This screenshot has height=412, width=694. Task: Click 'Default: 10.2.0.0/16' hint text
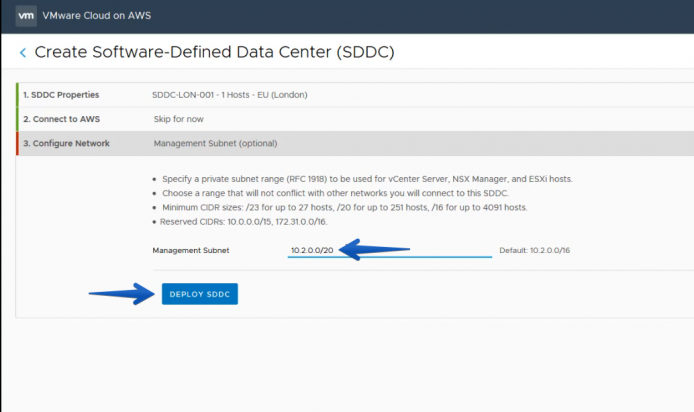tap(535, 250)
